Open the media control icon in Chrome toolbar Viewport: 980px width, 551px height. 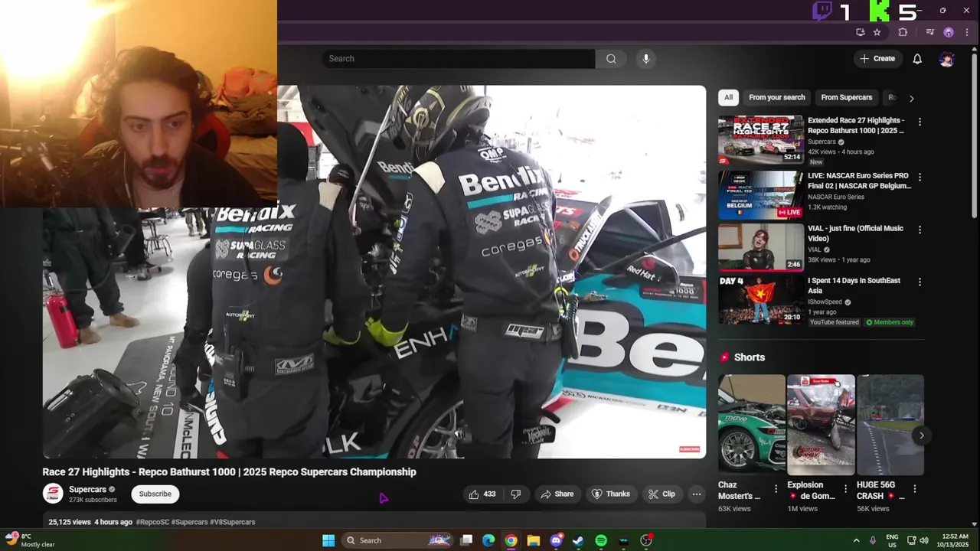[929, 32]
